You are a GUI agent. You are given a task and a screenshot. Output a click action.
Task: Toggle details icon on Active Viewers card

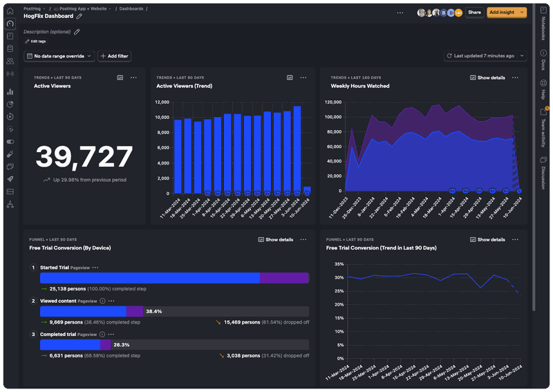[120, 77]
